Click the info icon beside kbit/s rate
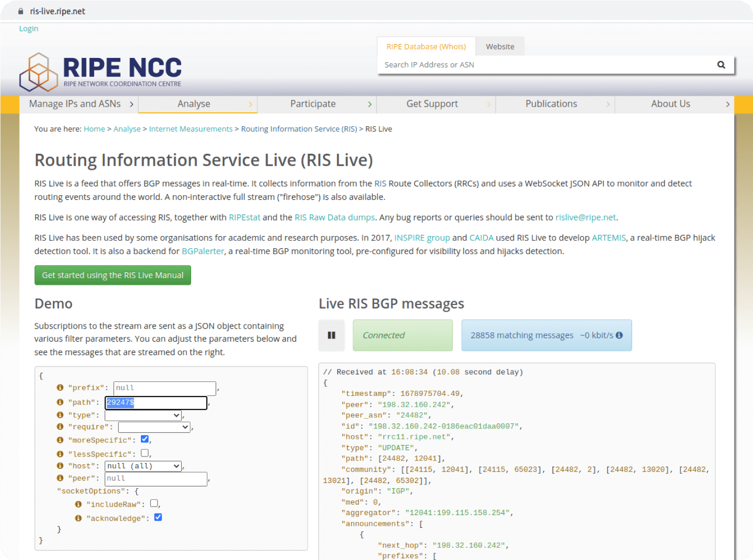The width and height of the screenshot is (753, 560). (619, 335)
